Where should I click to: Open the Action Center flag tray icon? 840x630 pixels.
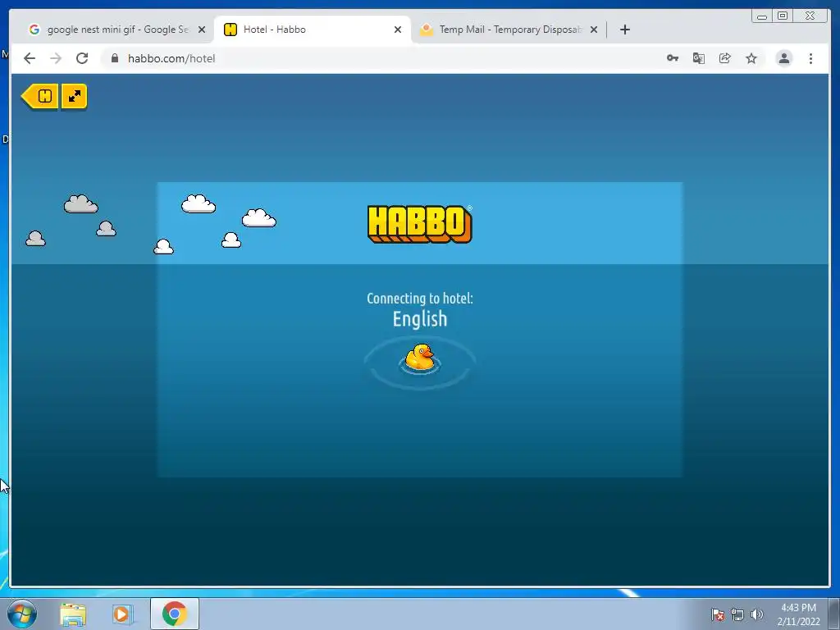(717, 614)
